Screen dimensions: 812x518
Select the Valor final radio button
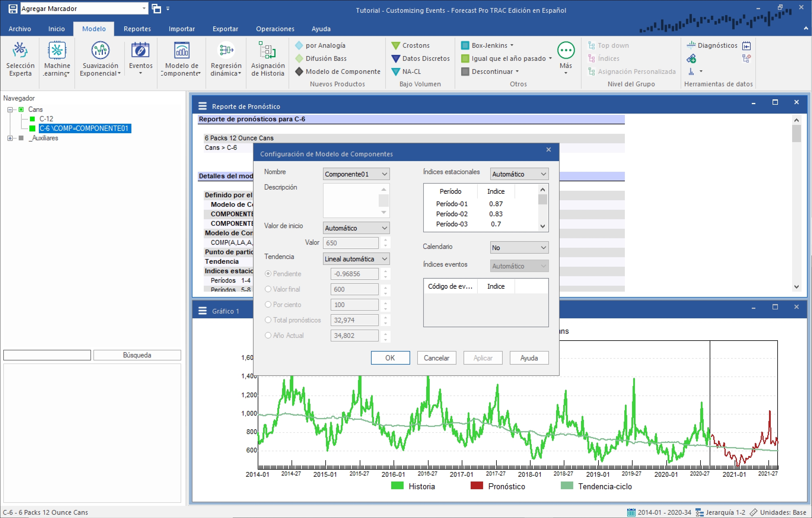(x=268, y=289)
